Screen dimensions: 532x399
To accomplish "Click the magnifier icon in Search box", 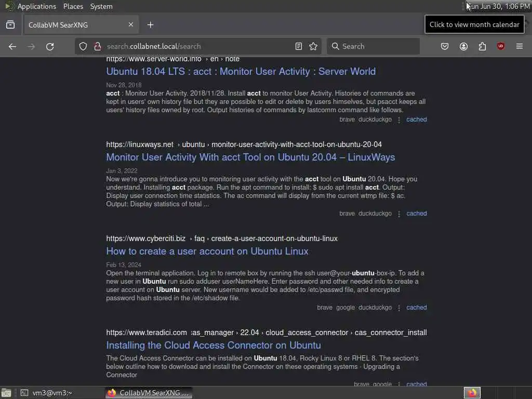I will [335, 46].
